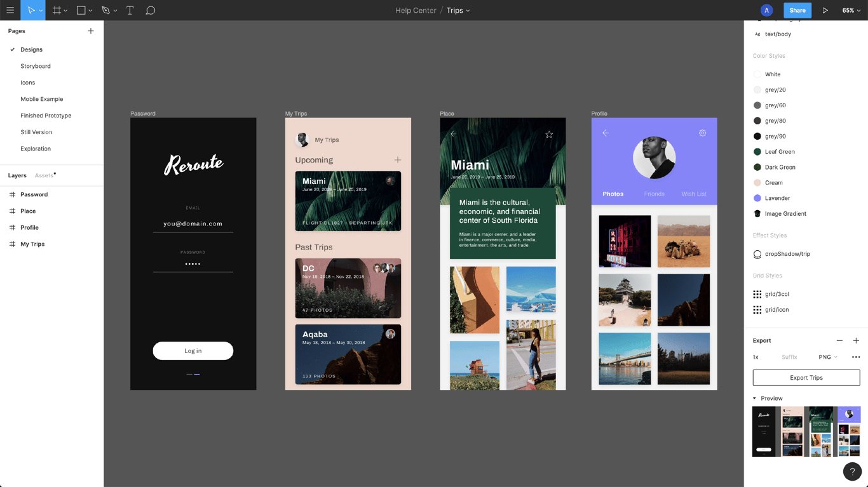Select the Comment tool

pos(151,10)
